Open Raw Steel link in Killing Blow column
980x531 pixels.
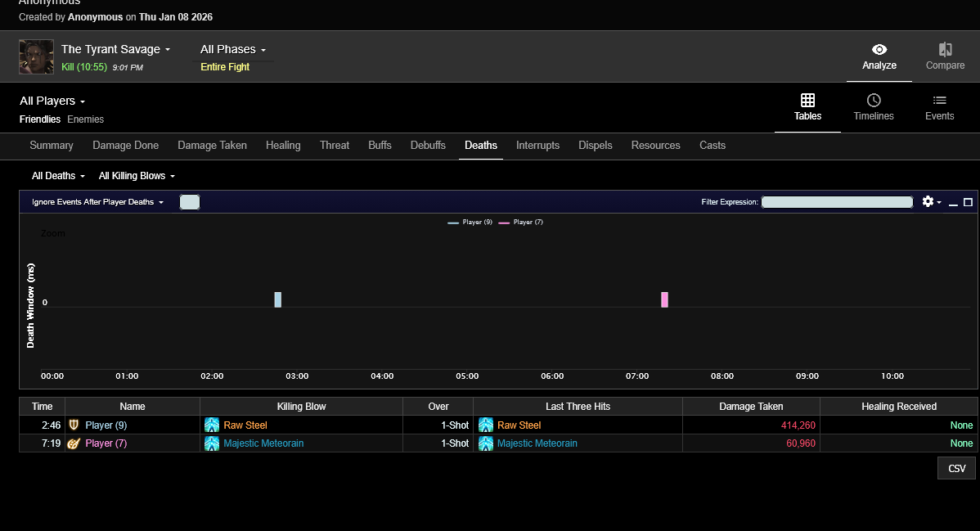point(245,425)
